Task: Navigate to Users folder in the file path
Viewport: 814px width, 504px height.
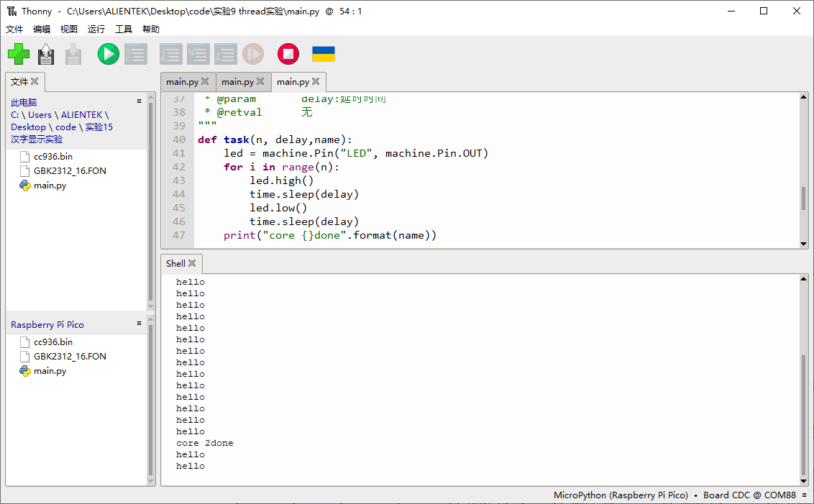Action: coord(40,115)
